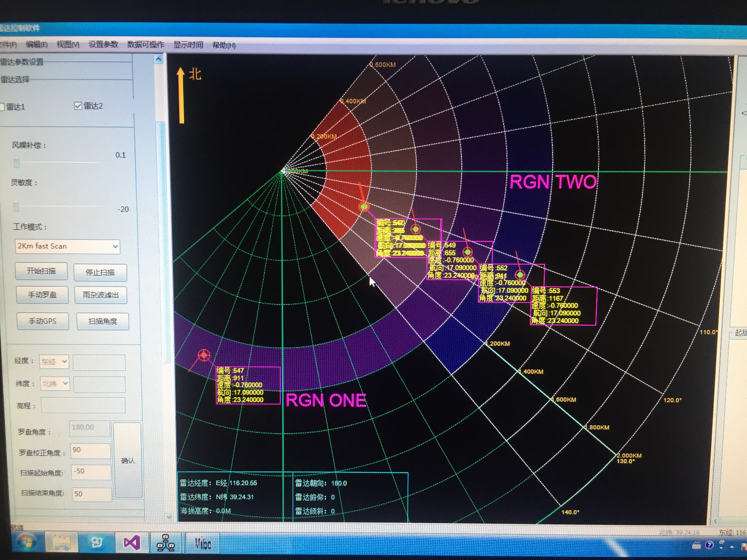Click the 2.000KM 130.0° label
Screen dimensions: 747x560
tap(629, 458)
